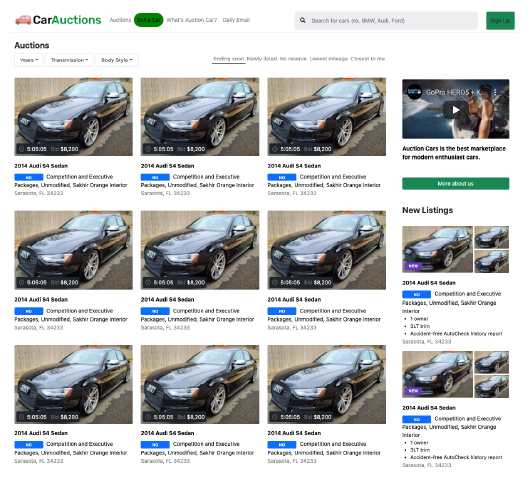Open the GoPro video options menu
This screenshot has width=530, height=484.
(x=495, y=92)
